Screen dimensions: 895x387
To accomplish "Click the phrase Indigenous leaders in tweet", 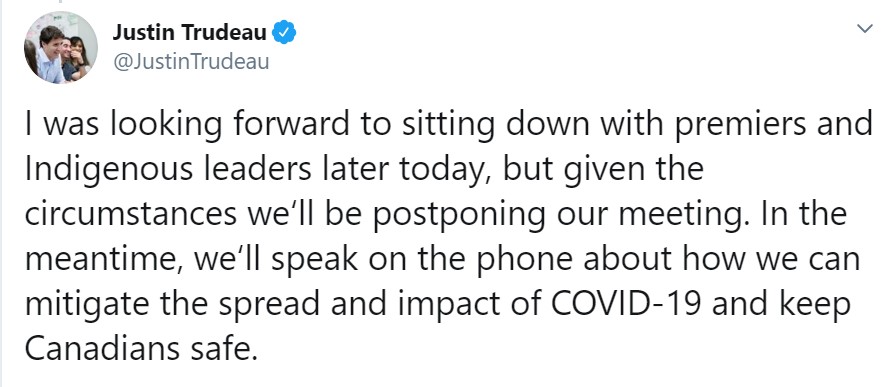I will coord(168,171).
